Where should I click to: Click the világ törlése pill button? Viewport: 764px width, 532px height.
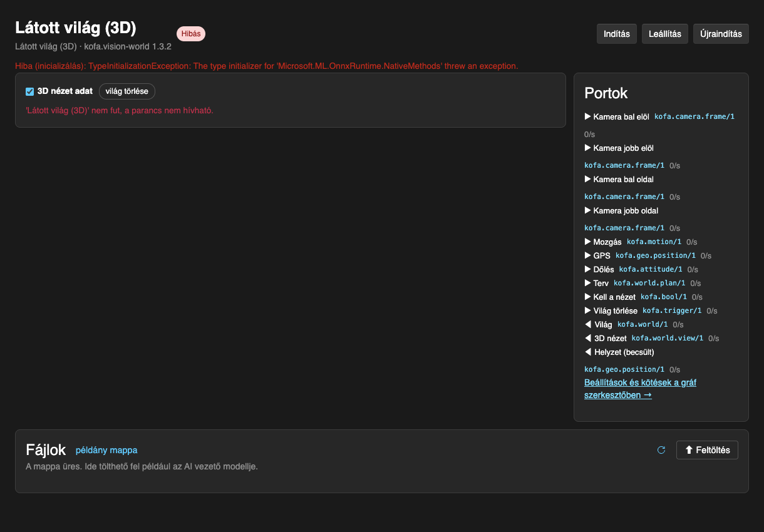pyautogui.click(x=127, y=91)
